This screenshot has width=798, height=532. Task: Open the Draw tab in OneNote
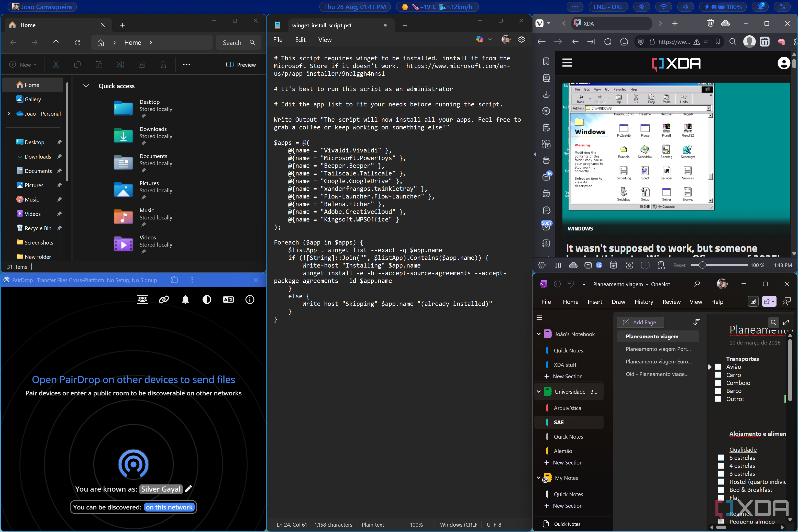coord(618,302)
